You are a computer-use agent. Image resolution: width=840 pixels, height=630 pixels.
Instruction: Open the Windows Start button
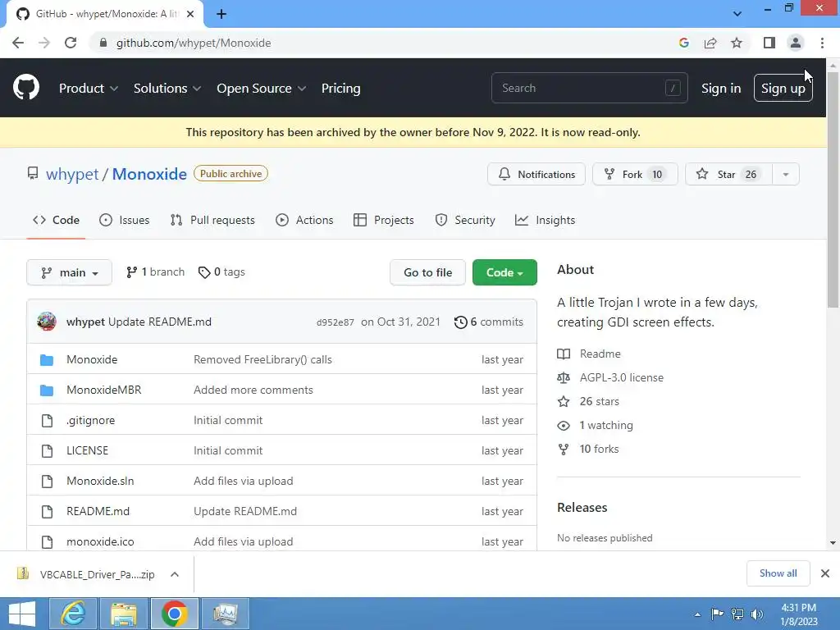(22, 614)
